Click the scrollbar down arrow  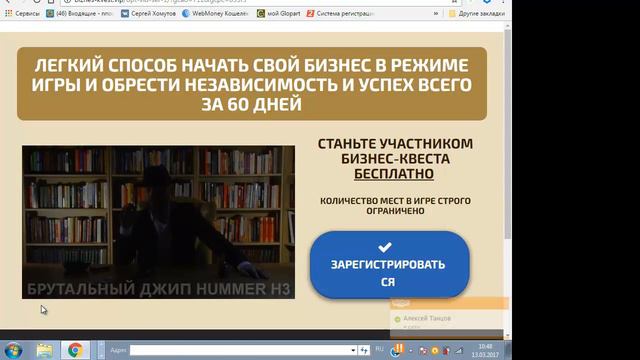click(x=508, y=336)
